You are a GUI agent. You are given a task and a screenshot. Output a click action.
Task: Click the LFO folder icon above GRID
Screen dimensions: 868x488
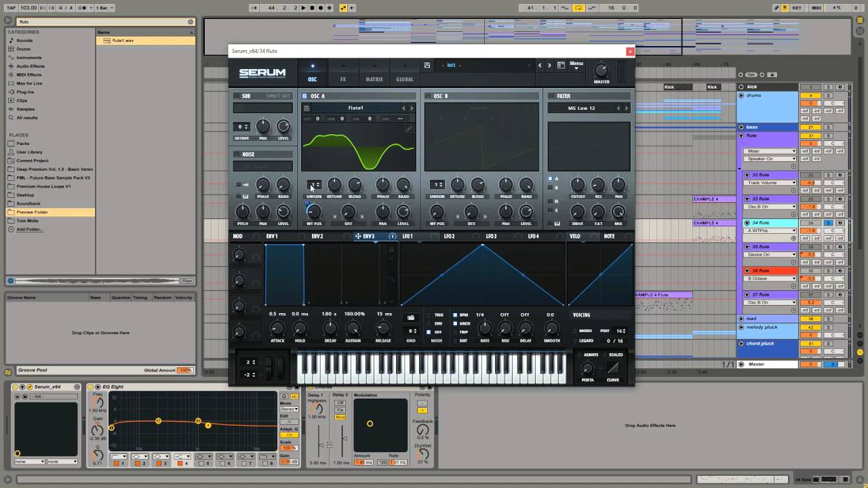point(411,317)
